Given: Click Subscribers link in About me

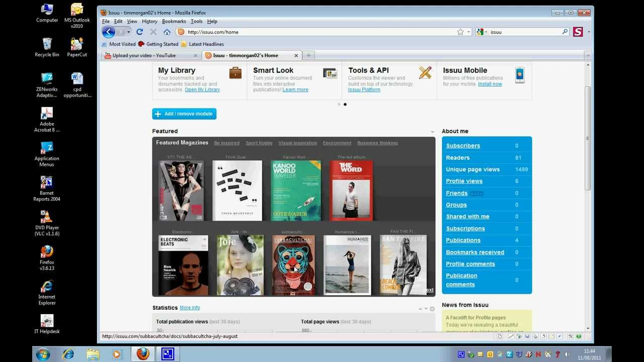Looking at the screenshot, I should (x=463, y=146).
